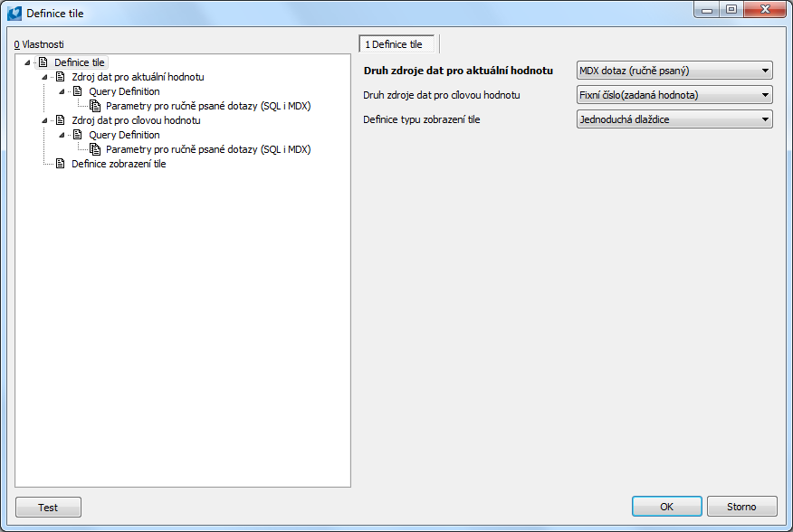Collapse the Zdroj dat pro aktuální hodnotu node
Viewport: 793px width, 532px height.
pos(44,78)
